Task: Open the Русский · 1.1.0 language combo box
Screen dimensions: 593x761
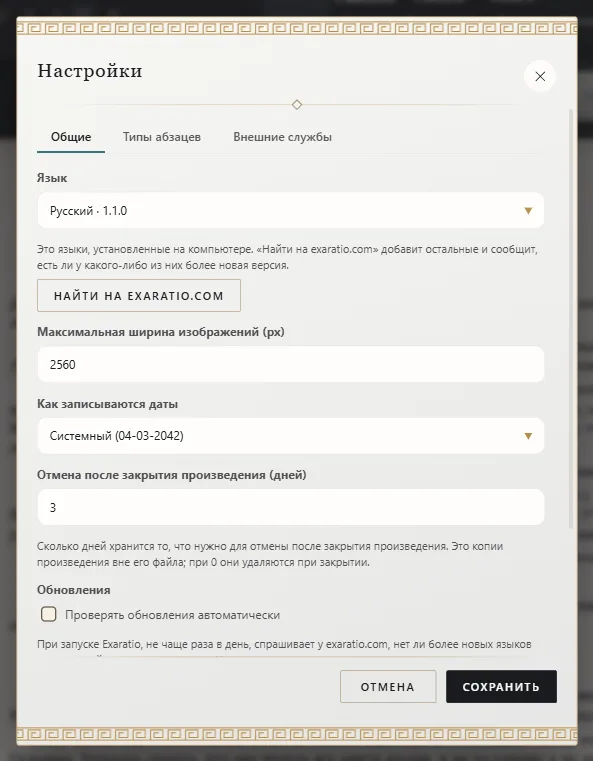Action: 291,211
